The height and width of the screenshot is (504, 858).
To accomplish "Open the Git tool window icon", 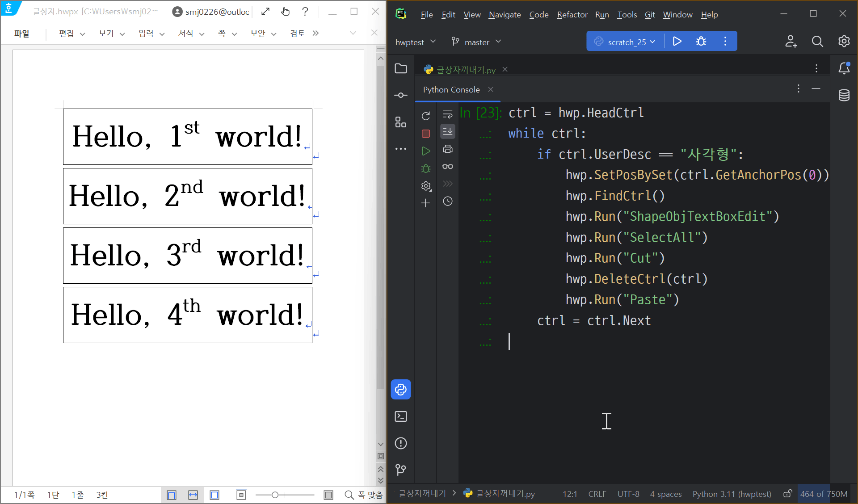I will tap(401, 470).
